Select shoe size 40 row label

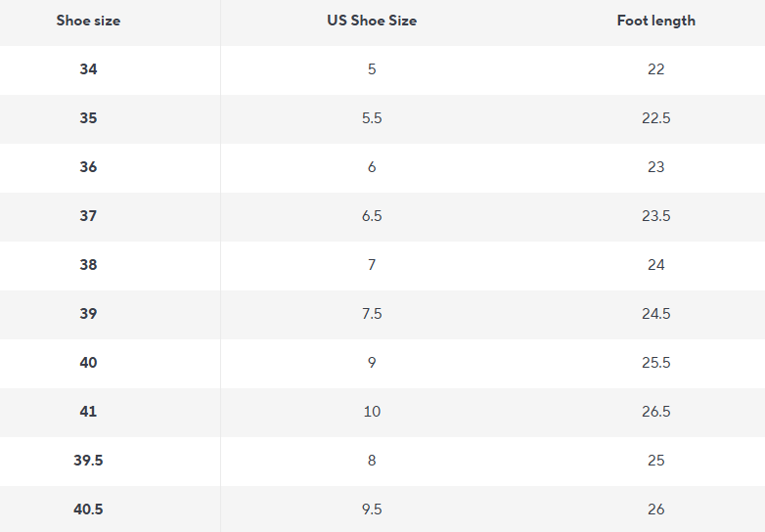point(88,363)
